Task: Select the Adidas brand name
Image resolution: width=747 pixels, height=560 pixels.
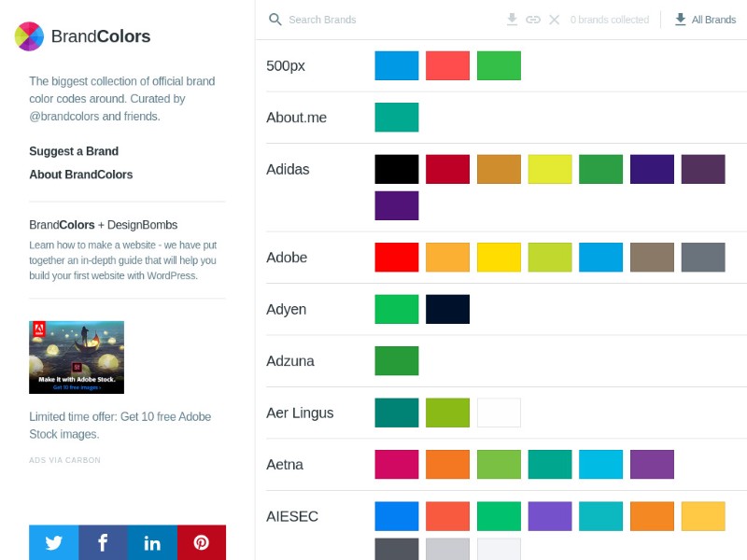Action: click(x=288, y=169)
